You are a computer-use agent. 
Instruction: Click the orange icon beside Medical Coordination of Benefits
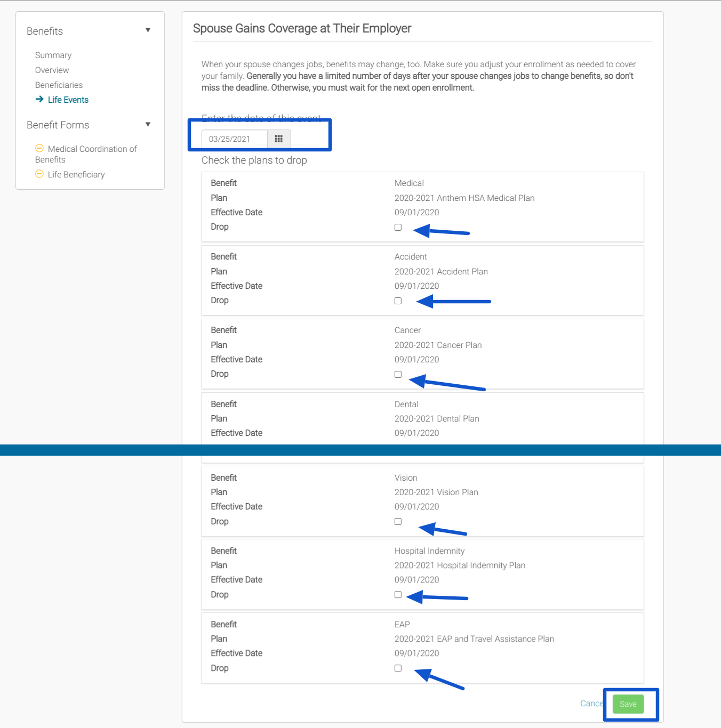point(39,148)
